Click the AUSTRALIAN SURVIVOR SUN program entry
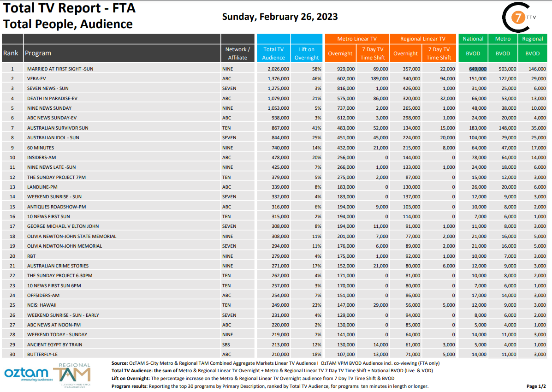552x392 pixels. point(58,128)
